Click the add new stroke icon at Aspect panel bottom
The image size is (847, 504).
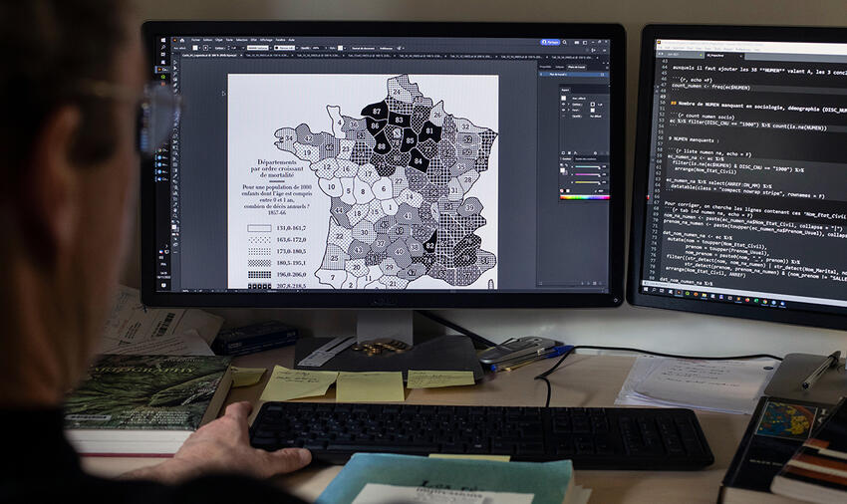563,152
